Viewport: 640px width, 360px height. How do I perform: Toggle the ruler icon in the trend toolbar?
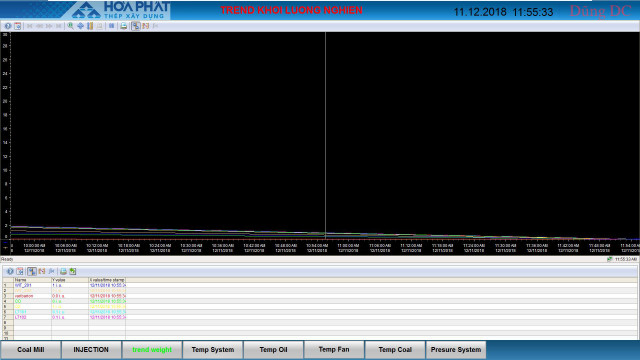[136, 26]
